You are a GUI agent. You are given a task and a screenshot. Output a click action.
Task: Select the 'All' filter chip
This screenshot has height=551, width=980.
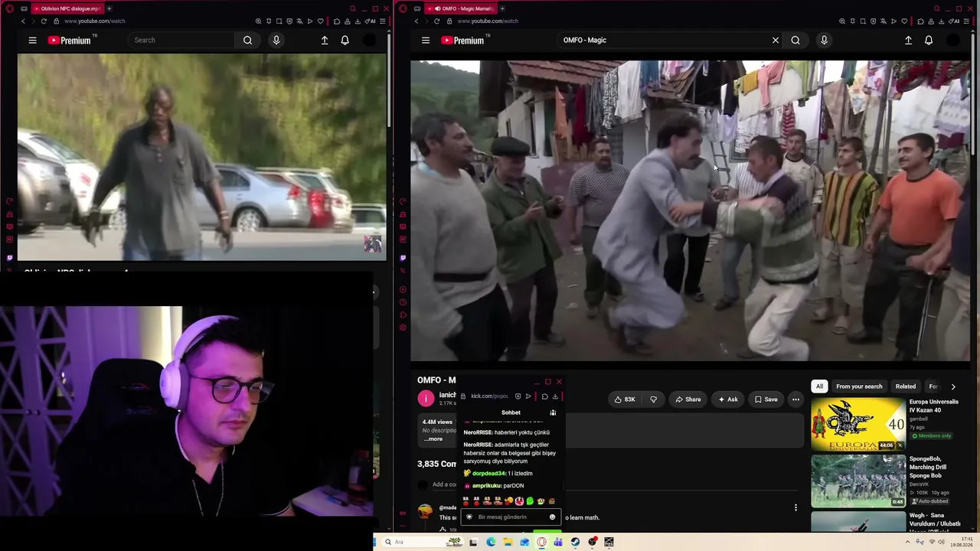click(819, 386)
